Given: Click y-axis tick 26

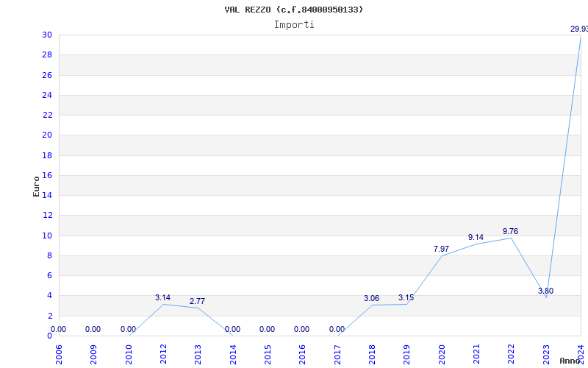Looking at the screenshot, I should 47,75.
